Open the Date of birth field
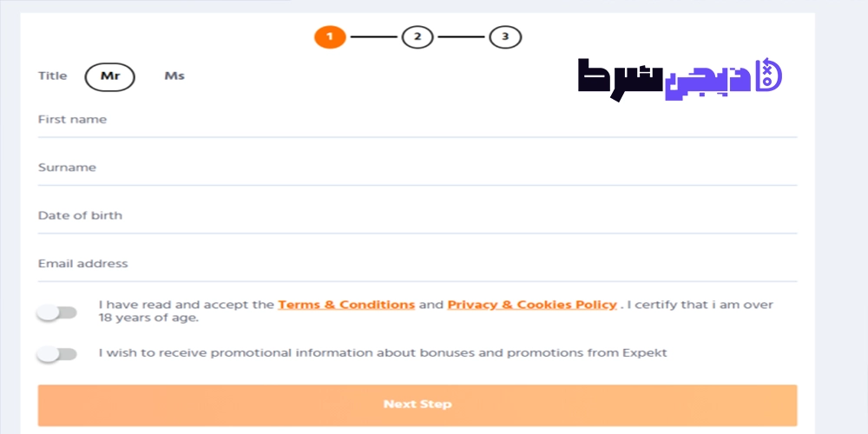868x434 pixels. (x=418, y=218)
